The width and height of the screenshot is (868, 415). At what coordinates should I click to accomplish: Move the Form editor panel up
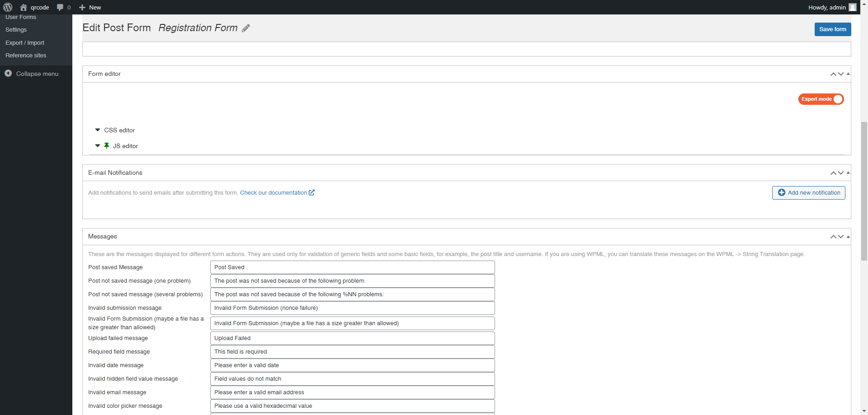click(x=833, y=74)
